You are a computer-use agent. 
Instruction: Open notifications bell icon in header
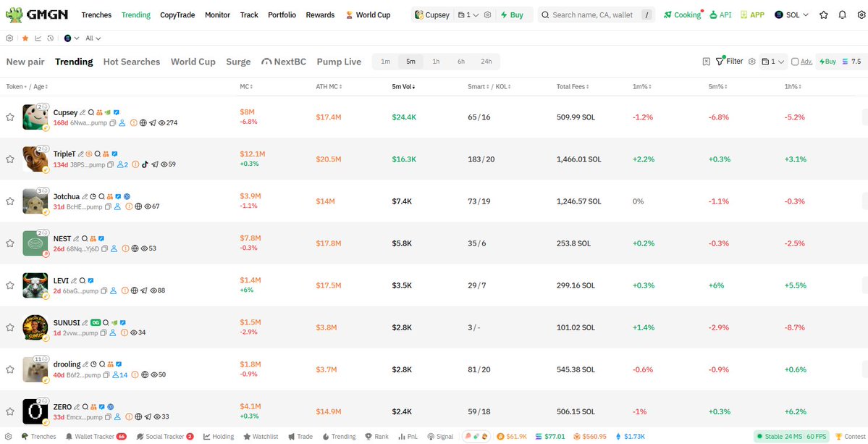point(843,15)
